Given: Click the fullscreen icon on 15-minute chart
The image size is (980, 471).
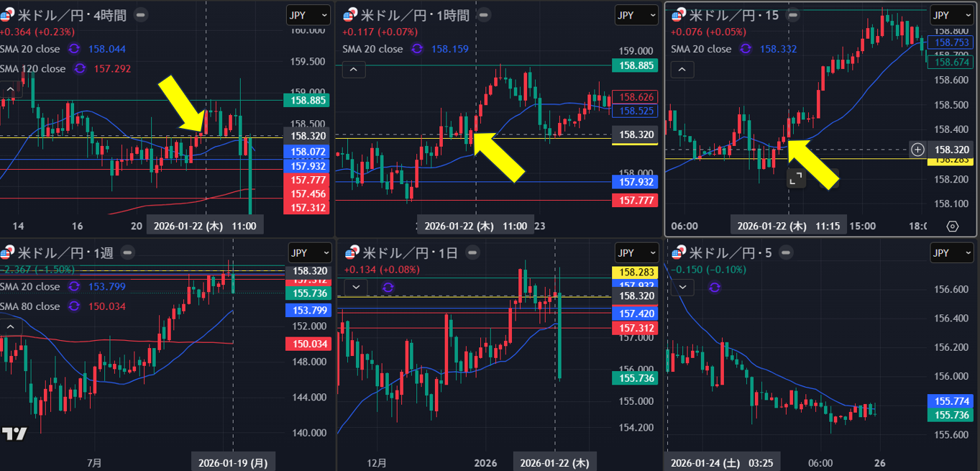Looking at the screenshot, I should click(795, 179).
